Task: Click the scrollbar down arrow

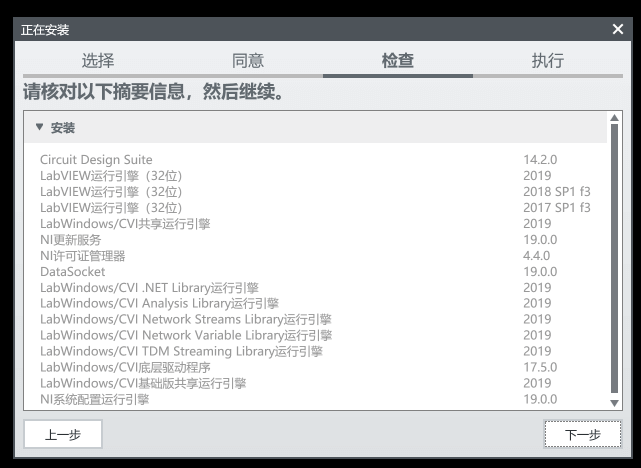Action: click(x=614, y=403)
